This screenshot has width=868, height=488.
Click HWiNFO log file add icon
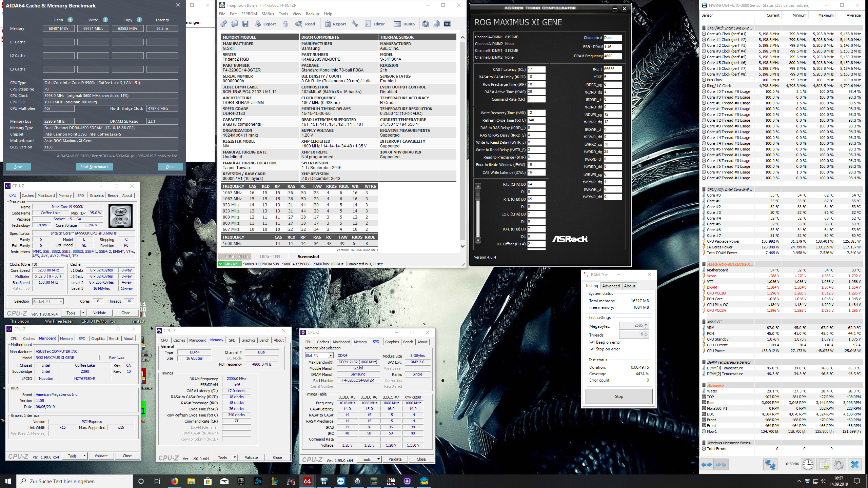click(824, 464)
